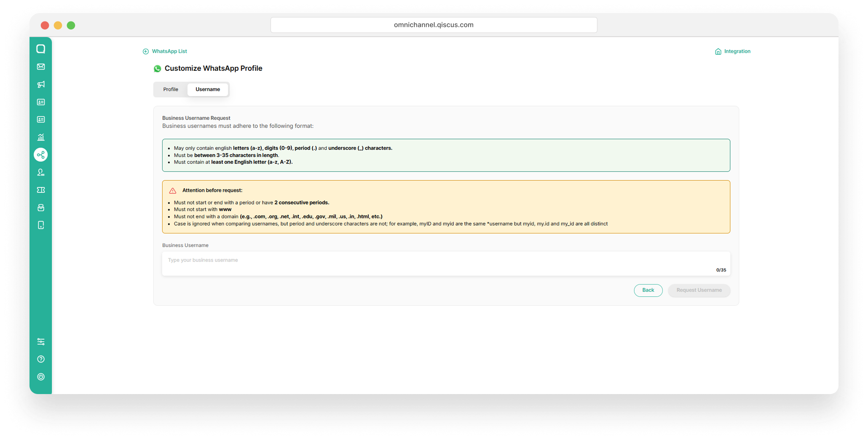This screenshot has height=440, width=868.
Task: Open the inbox envelope icon
Action: [x=41, y=67]
